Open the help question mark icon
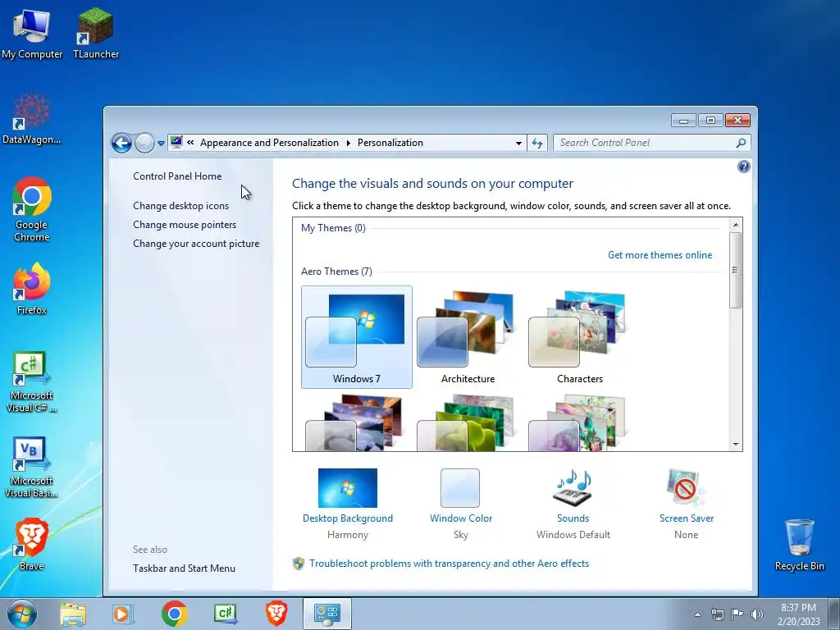Viewport: 840px width, 630px height. [x=743, y=167]
